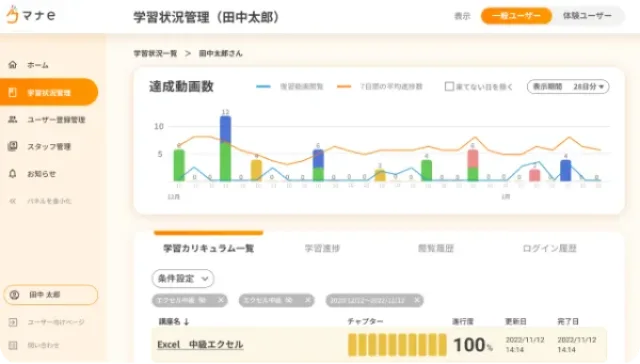Click the ホーム home icon in sidebar

[13, 64]
